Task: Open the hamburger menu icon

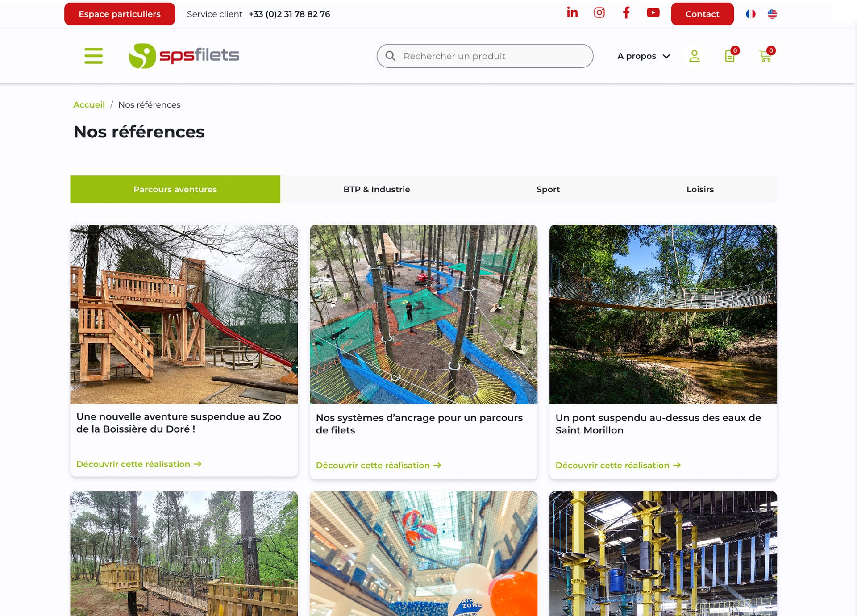Action: click(x=94, y=56)
